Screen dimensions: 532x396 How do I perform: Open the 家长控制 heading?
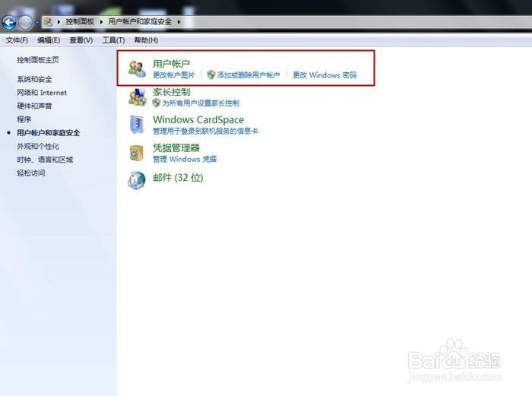(171, 92)
